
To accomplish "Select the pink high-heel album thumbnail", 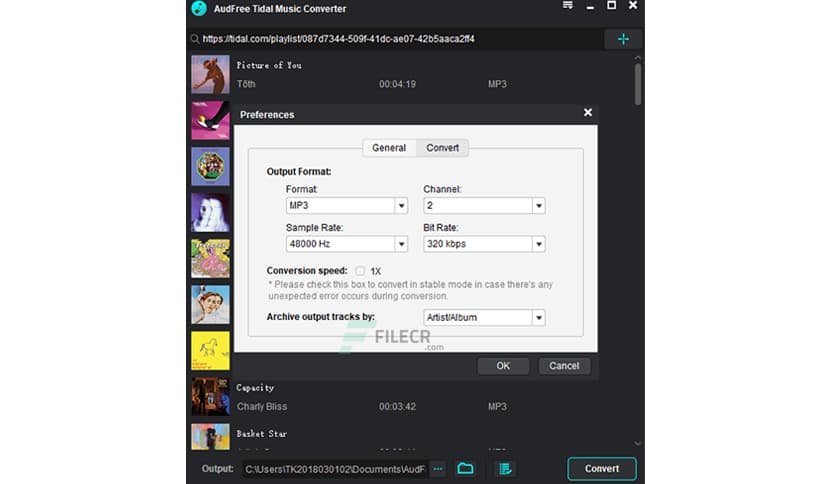I will tap(211, 120).
